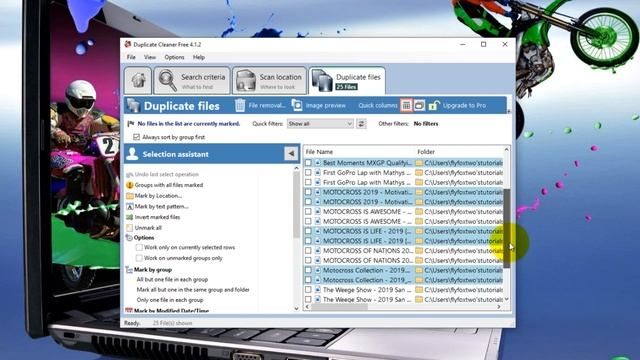Open the Options menu
The height and width of the screenshot is (360, 640).
coord(174,57)
